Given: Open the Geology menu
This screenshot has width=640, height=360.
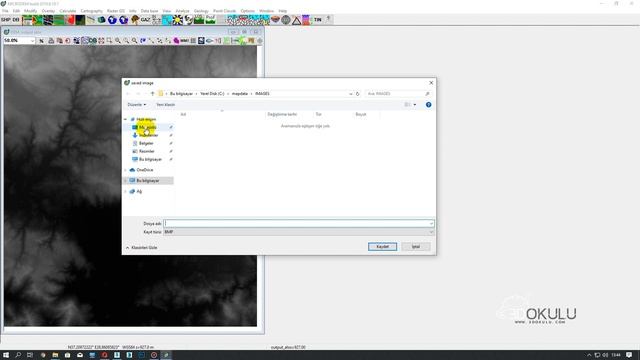Looking at the screenshot, I should [x=201, y=11].
